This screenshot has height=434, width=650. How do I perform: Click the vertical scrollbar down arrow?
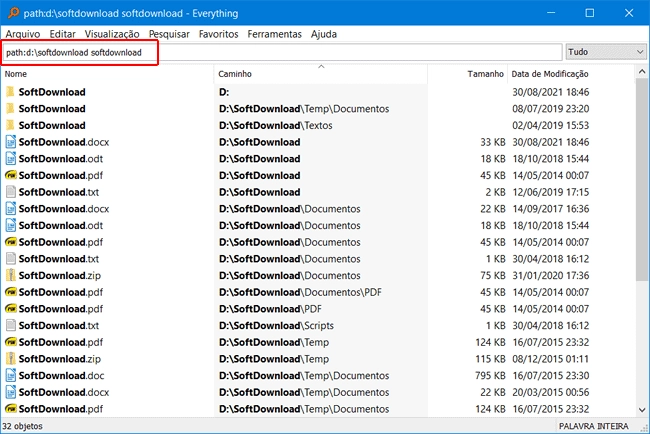(642, 408)
